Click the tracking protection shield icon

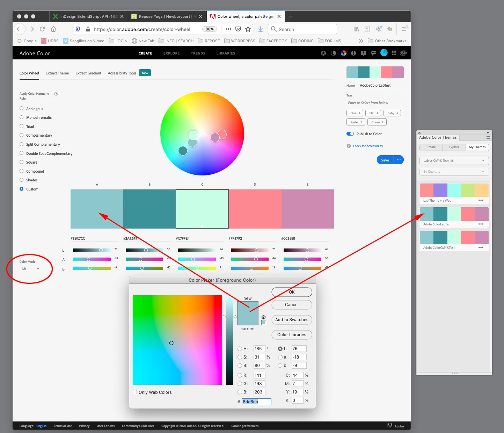(x=78, y=29)
